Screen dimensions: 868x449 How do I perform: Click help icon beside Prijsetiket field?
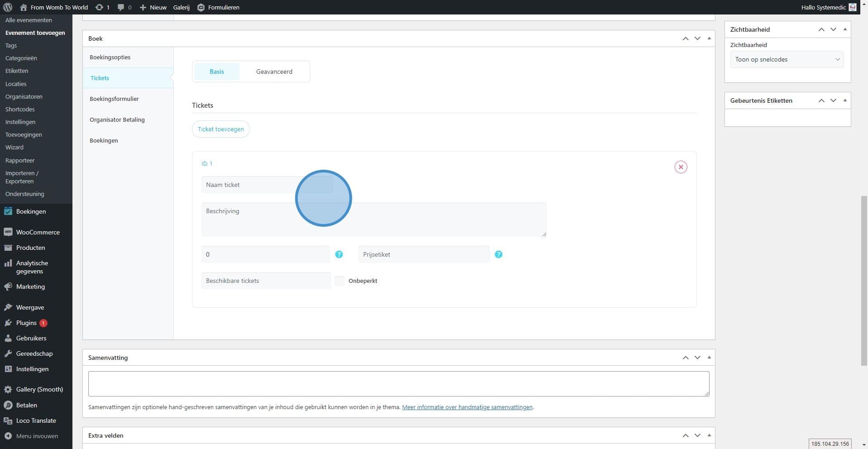(498, 254)
